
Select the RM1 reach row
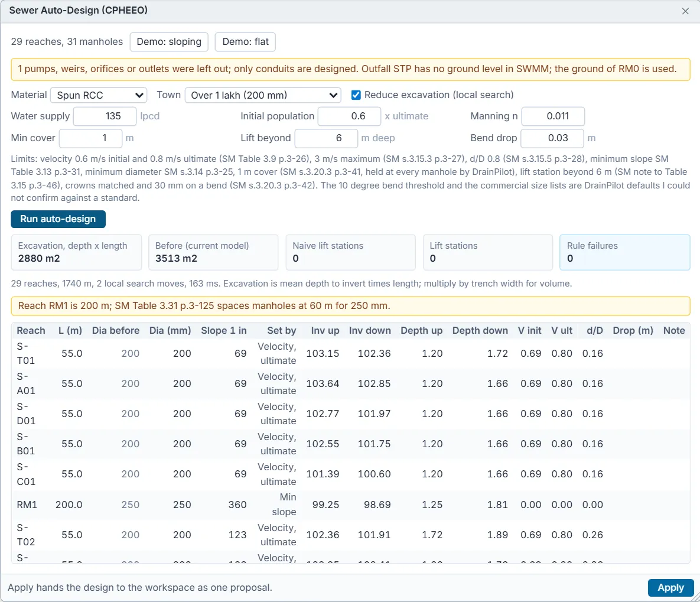[350, 505]
